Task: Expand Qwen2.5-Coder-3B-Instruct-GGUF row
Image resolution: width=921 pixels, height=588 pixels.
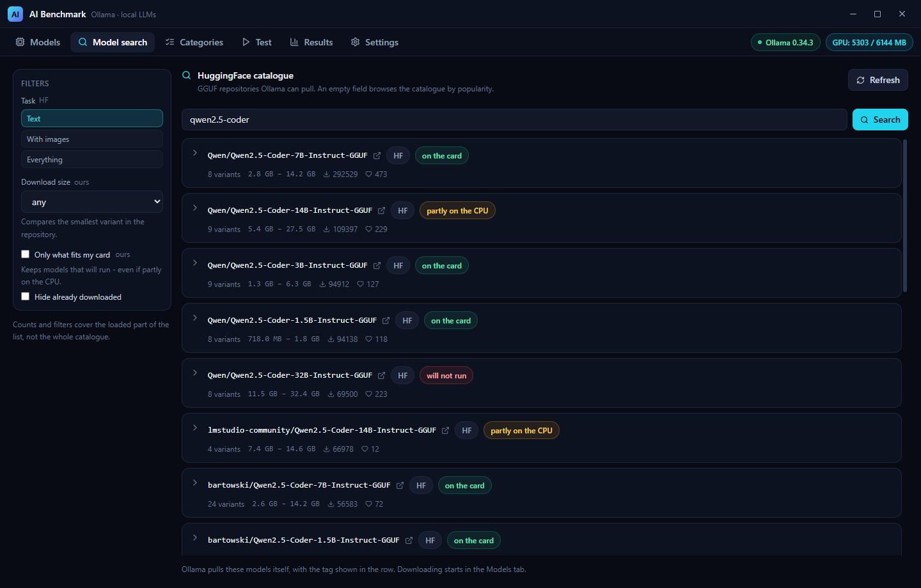Action: click(195, 263)
